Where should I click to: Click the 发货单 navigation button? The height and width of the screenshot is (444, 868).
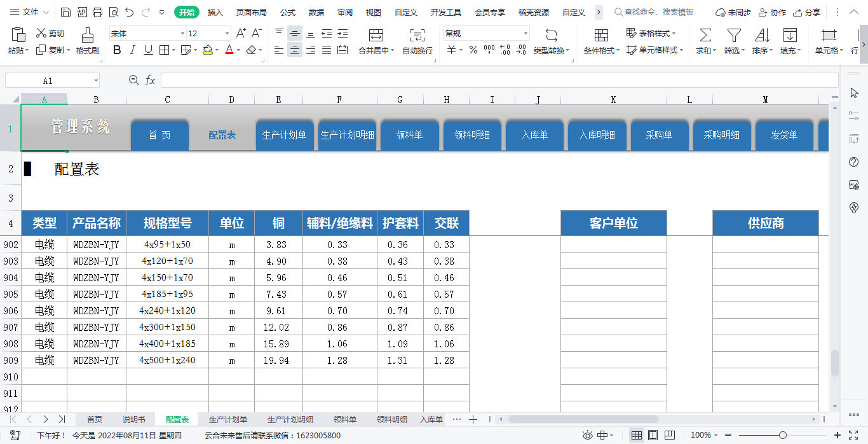(784, 135)
